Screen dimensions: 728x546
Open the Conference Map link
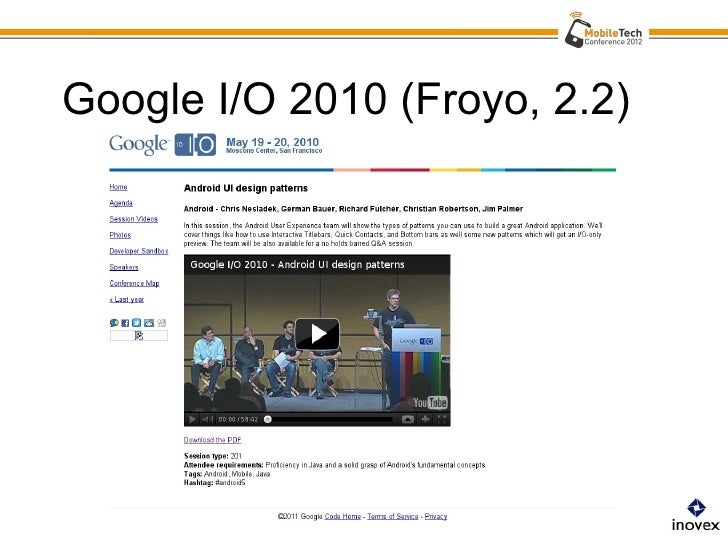click(x=135, y=283)
